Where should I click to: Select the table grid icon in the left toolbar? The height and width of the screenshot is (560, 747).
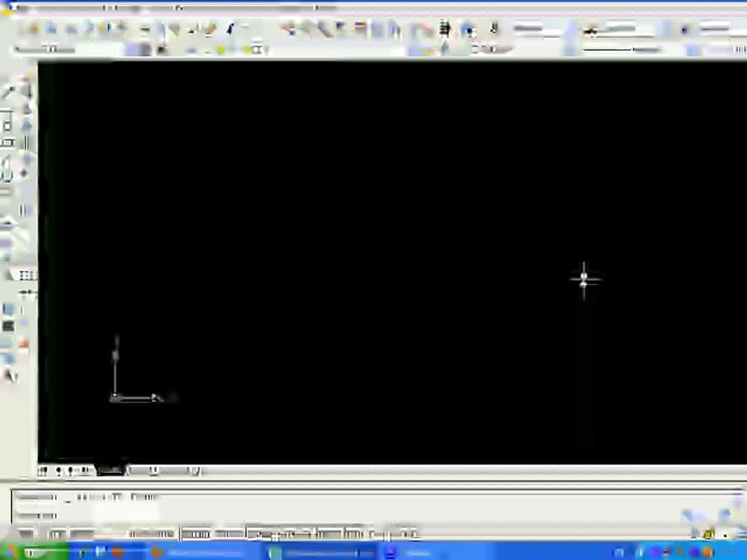click(27, 275)
